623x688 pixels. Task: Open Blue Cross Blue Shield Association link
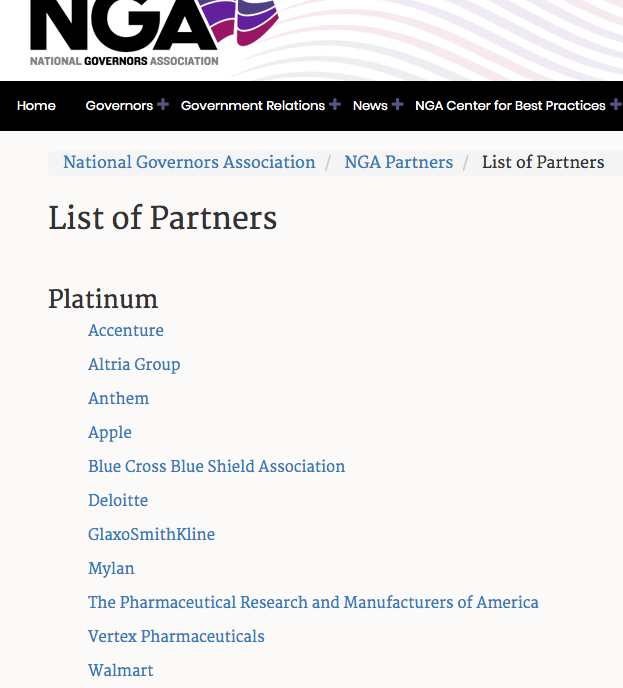click(216, 466)
